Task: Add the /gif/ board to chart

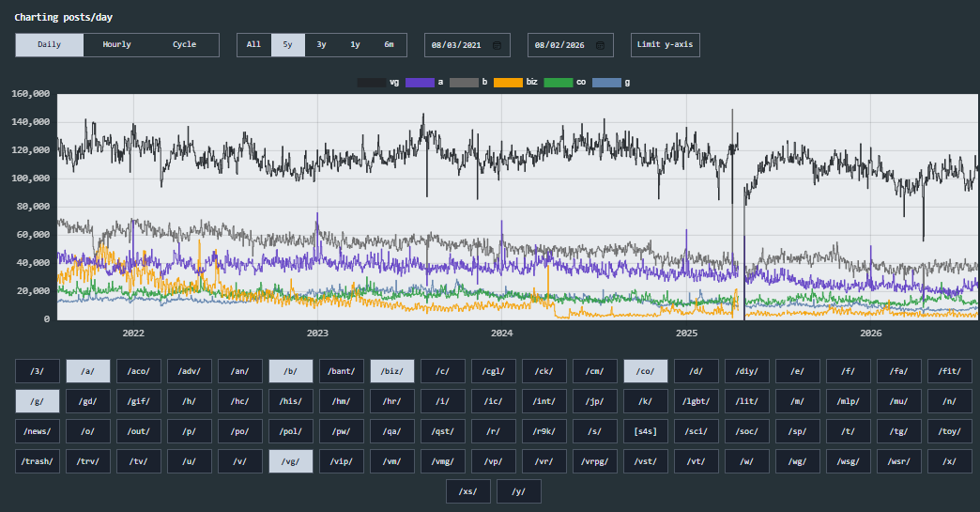Action: (139, 401)
